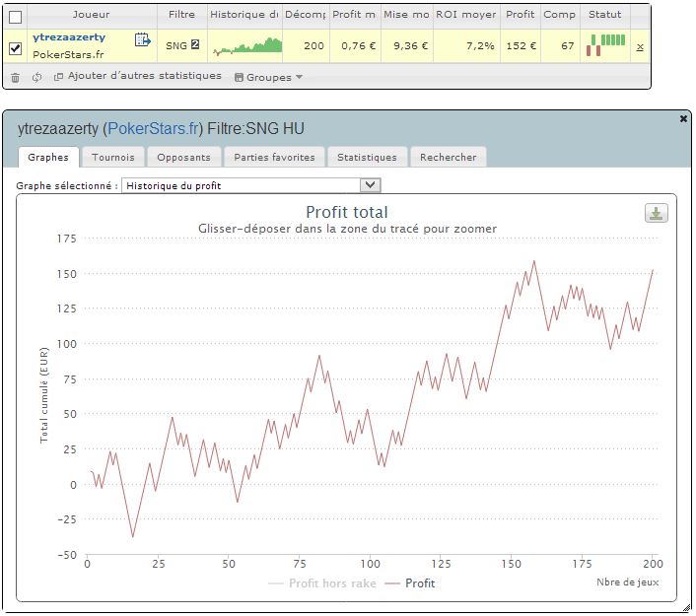The image size is (696, 616).
Task: Open the Parties favorites tab
Action: point(274,157)
